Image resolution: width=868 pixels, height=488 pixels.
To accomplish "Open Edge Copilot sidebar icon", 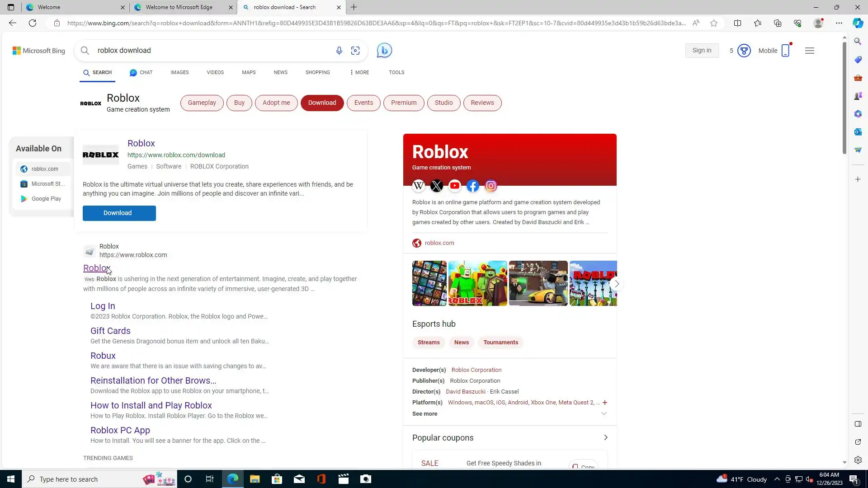I will click(858, 23).
